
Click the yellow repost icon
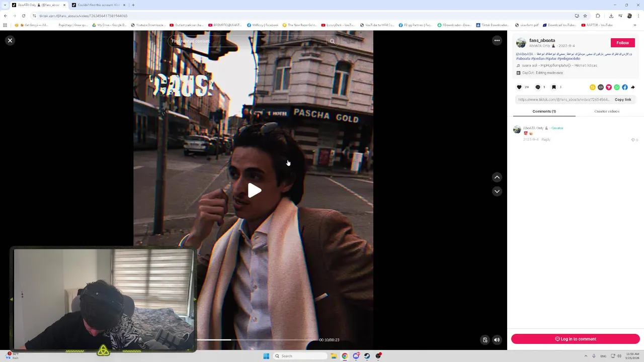593,87
